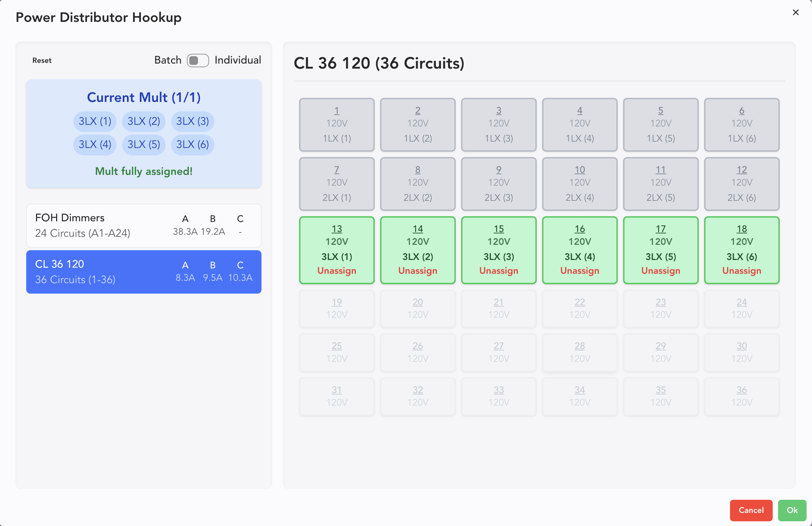The image size is (812, 526).
Task: Unassign circuit 13 from 3LX (1)
Action: 336,271
